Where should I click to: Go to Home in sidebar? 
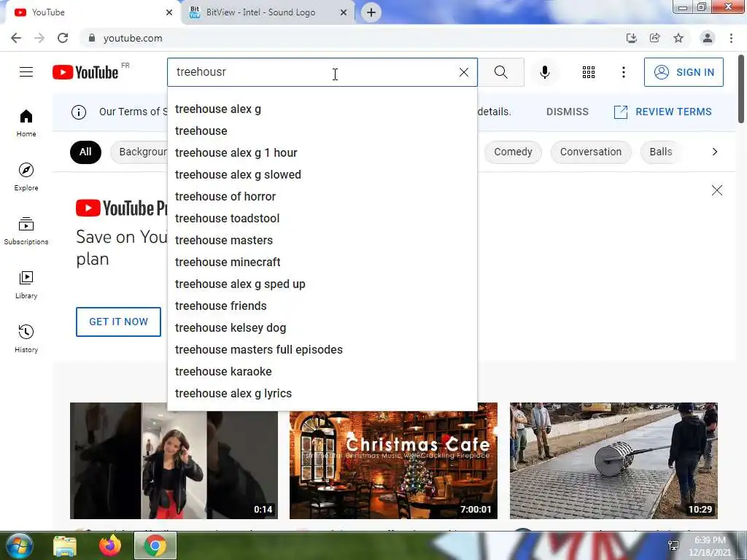click(x=26, y=123)
